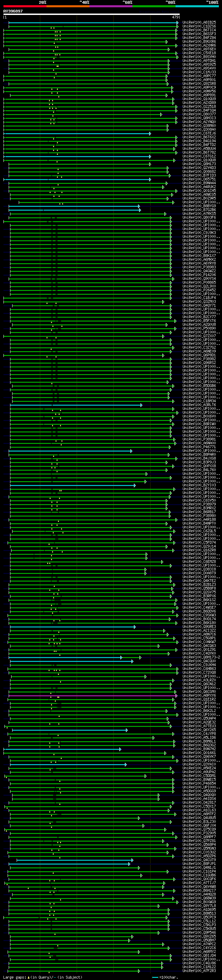222x980 pixels.
Task: Click the cyan alignment bar for C6TEJ6
Action: coord(77,133)
